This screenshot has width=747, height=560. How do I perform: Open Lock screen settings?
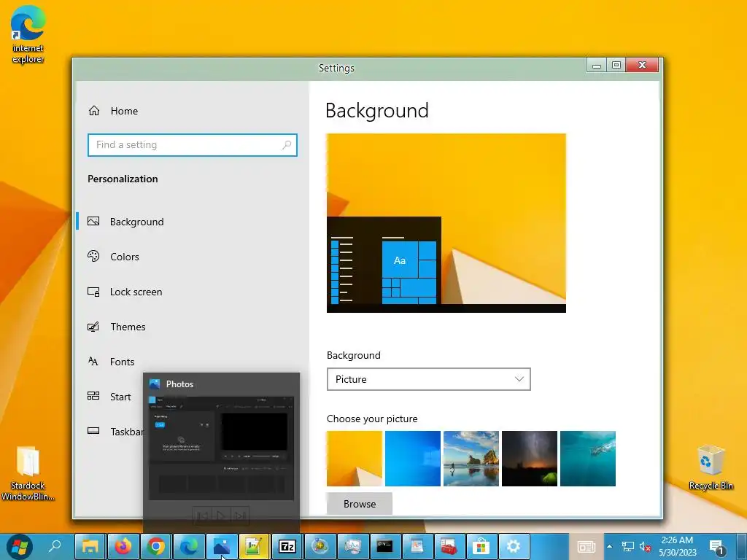click(125, 292)
